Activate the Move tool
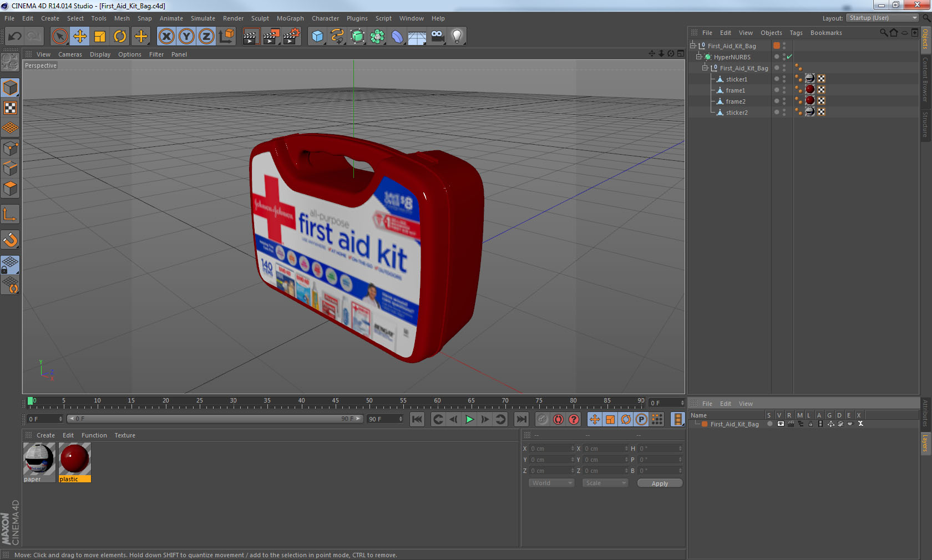 [80, 37]
